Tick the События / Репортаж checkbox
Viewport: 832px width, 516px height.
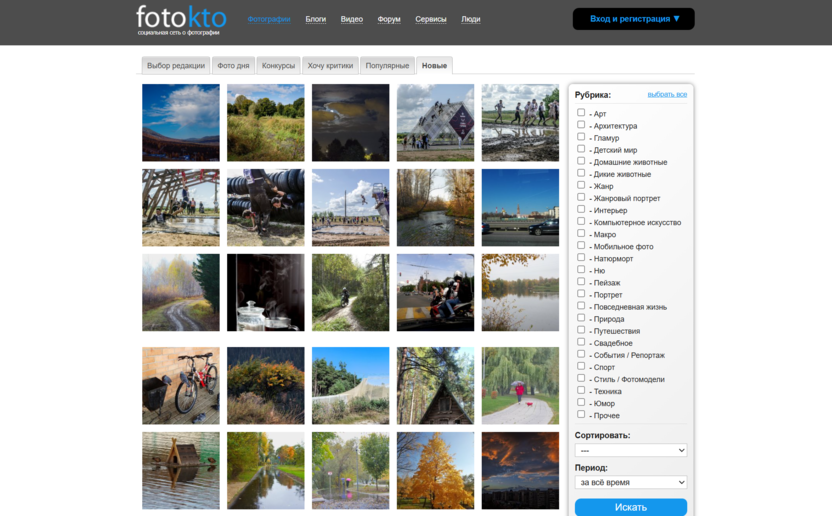tap(581, 354)
